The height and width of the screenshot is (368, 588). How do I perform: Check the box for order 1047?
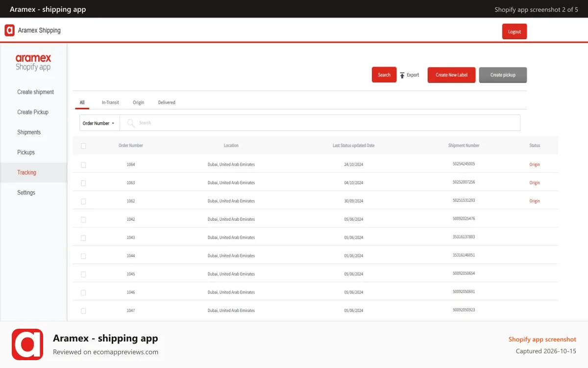click(x=83, y=311)
